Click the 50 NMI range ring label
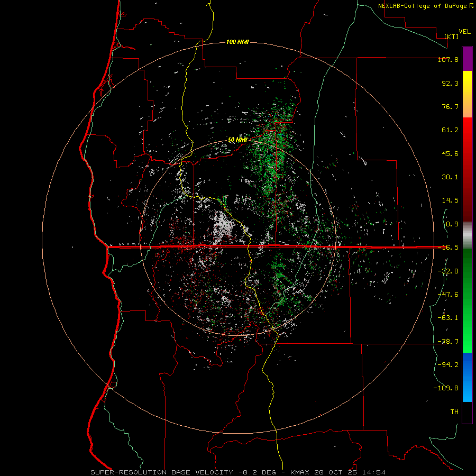 point(237,140)
